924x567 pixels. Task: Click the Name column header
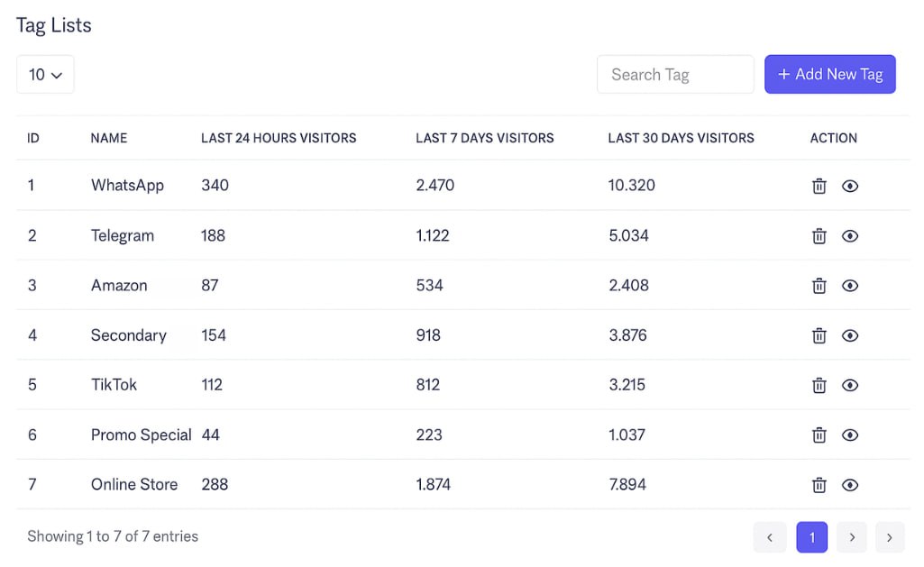pyautogui.click(x=109, y=138)
